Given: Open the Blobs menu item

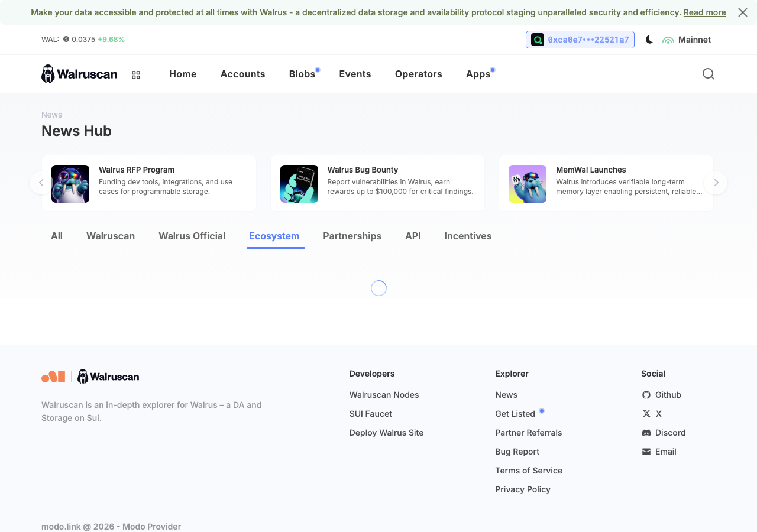Looking at the screenshot, I should tap(302, 74).
